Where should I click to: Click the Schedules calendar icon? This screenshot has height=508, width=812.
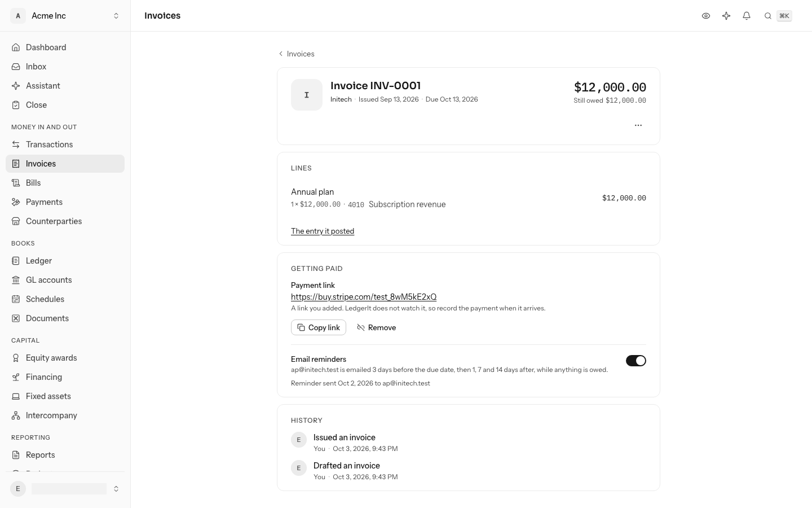point(16,299)
